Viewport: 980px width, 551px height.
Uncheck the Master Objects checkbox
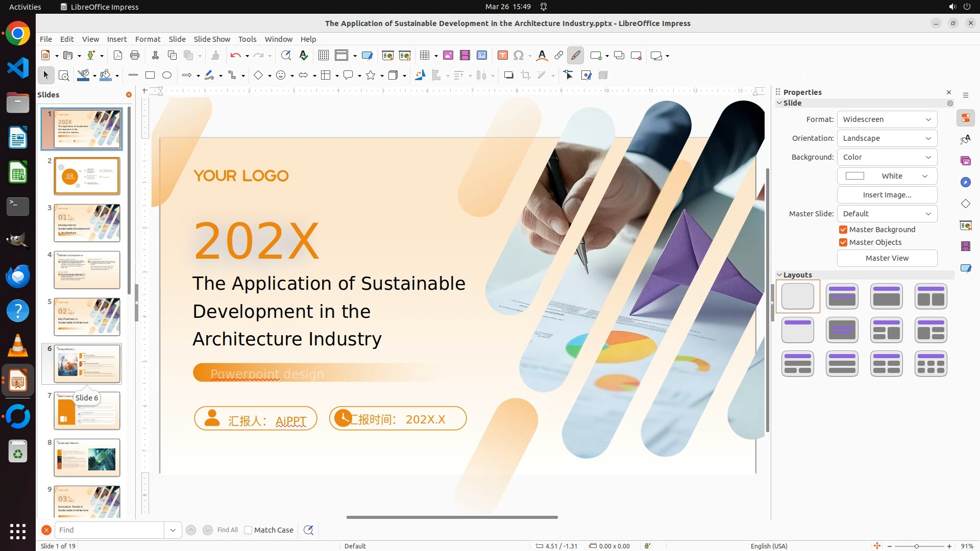coord(843,242)
